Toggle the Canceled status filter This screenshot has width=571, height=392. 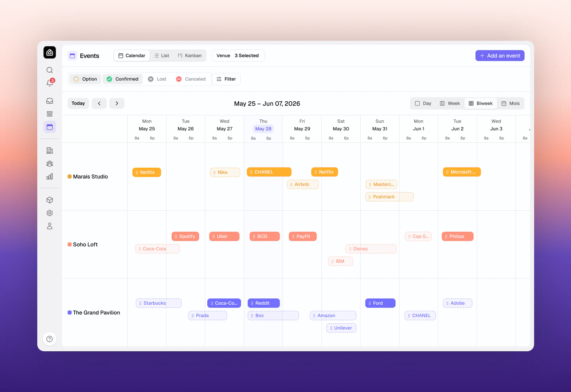pyautogui.click(x=191, y=79)
